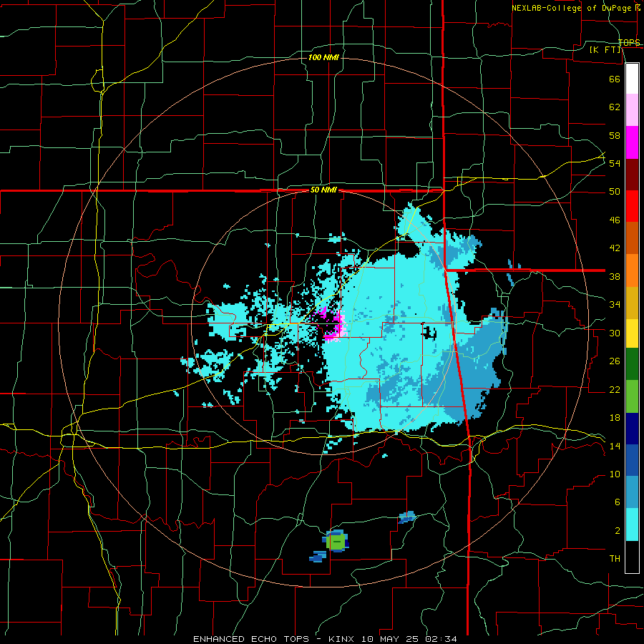This screenshot has width=644, height=644.
Task: Click the '34' legend value
Action: click(x=615, y=305)
